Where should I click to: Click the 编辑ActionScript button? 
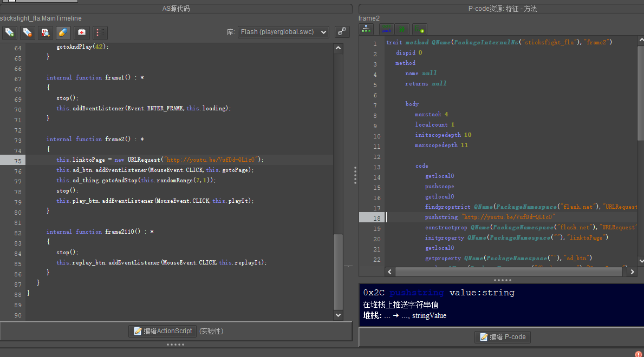pyautogui.click(x=162, y=331)
